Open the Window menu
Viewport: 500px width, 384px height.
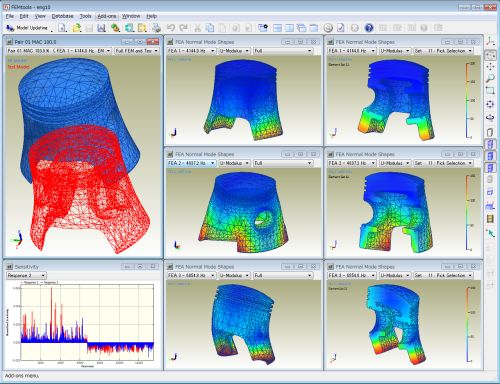point(131,16)
